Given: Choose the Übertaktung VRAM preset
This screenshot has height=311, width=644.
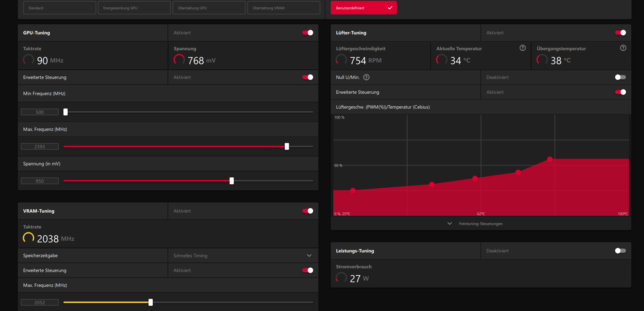Looking at the screenshot, I should pos(284,8).
